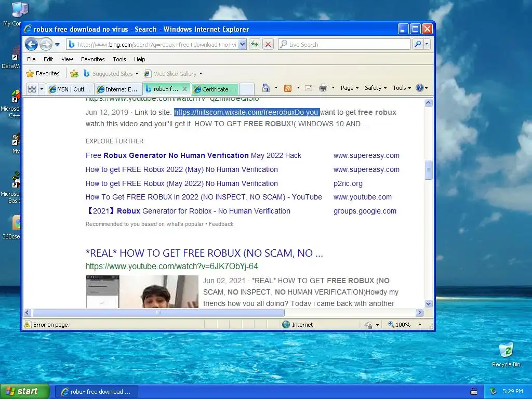Refresh the page with the green arrows icon
The image size is (532, 399).
pyautogui.click(x=255, y=45)
